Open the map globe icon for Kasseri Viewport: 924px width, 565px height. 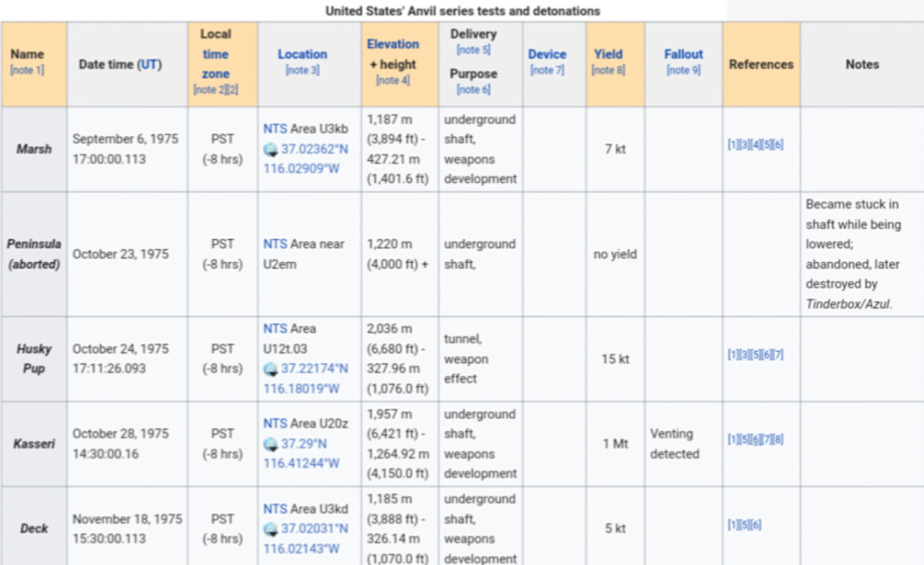[x=271, y=444]
